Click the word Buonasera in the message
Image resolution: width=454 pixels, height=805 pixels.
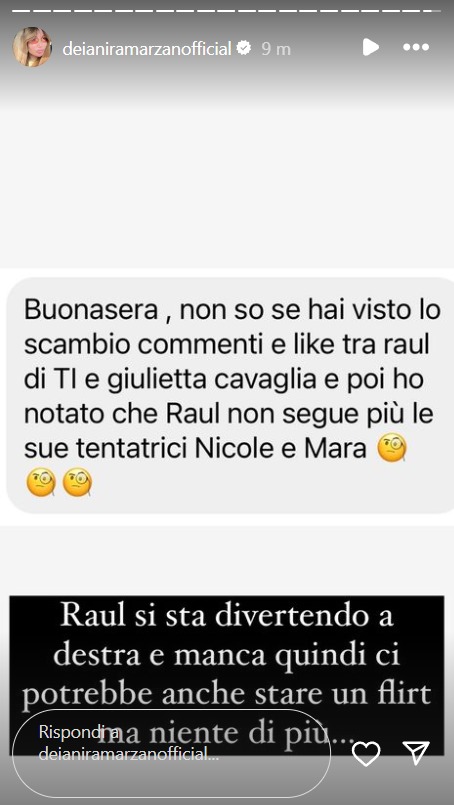click(90, 312)
